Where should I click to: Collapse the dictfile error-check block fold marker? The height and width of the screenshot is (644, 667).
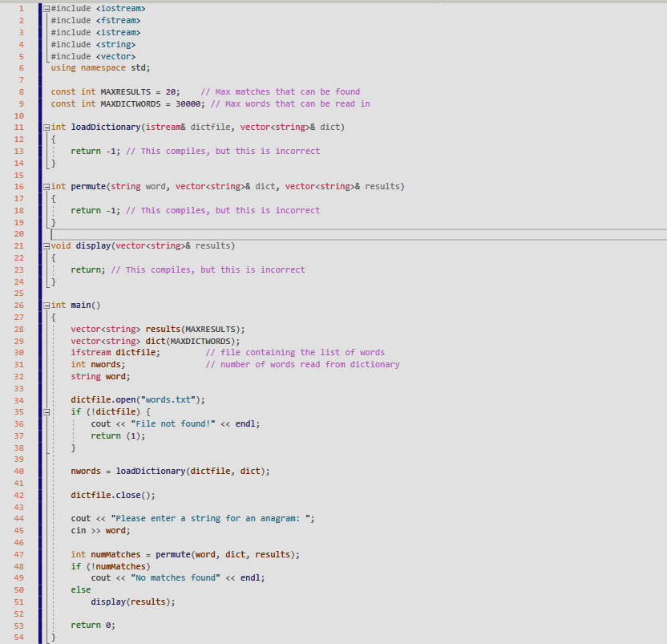46,411
